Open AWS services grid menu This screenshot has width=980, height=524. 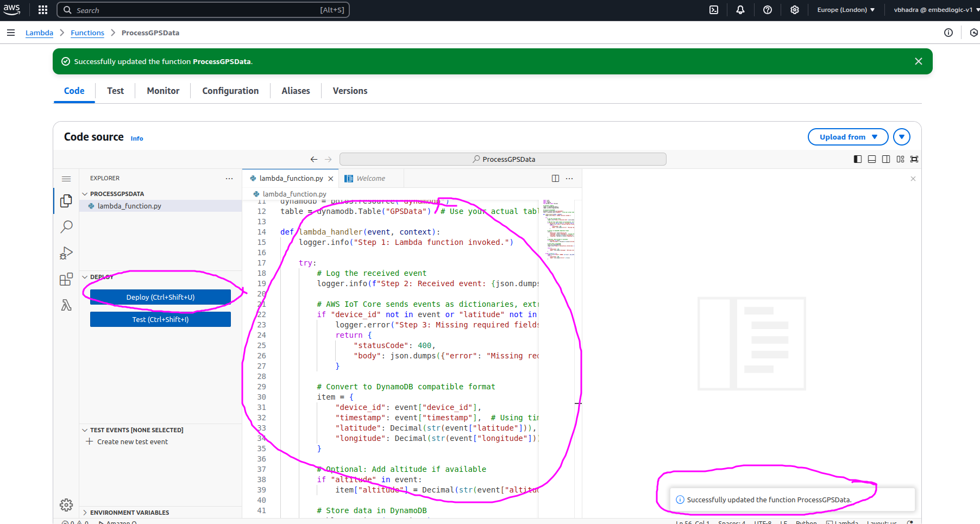(43, 10)
